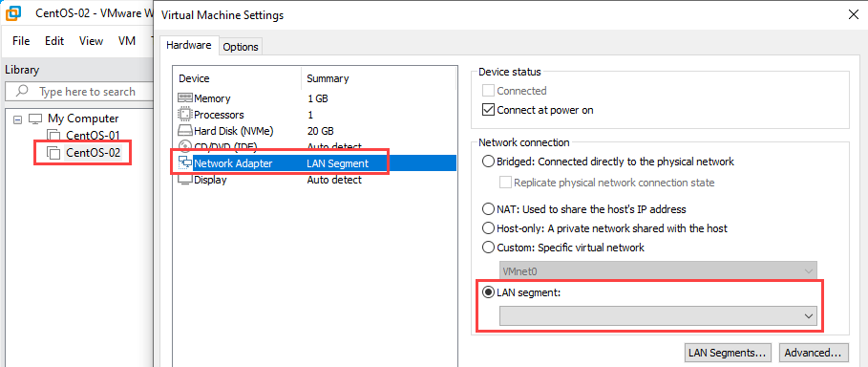Click the Hard Disk (NVMe) drive icon
This screenshot has width=868, height=367.
185,131
